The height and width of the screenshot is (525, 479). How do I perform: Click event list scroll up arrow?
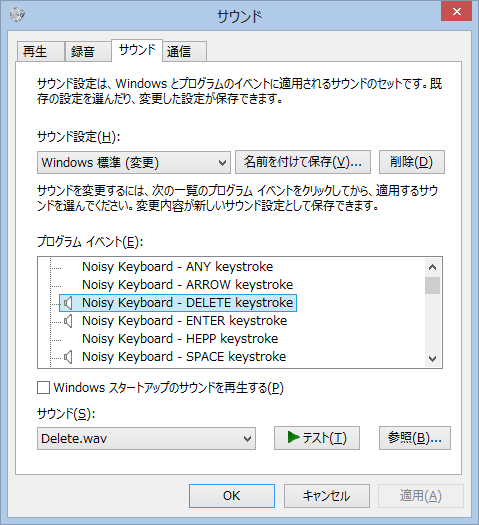[432, 267]
